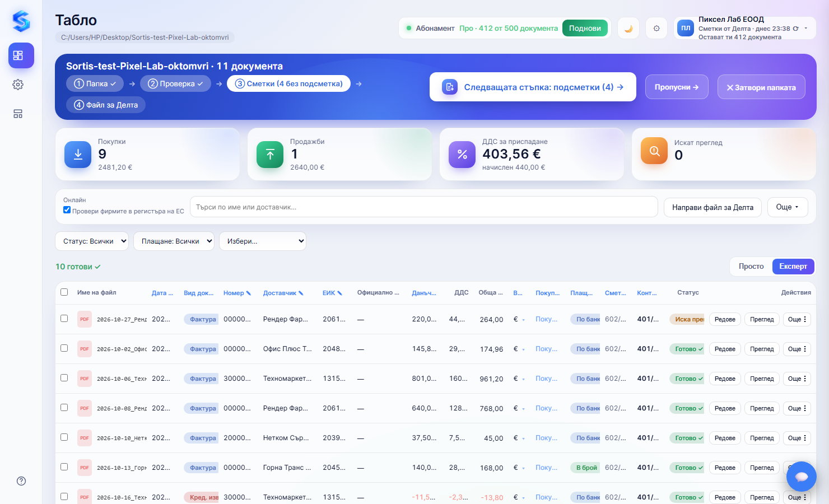Open the dashboard icon in the sidebar
This screenshot has height=504, width=829.
21,55
